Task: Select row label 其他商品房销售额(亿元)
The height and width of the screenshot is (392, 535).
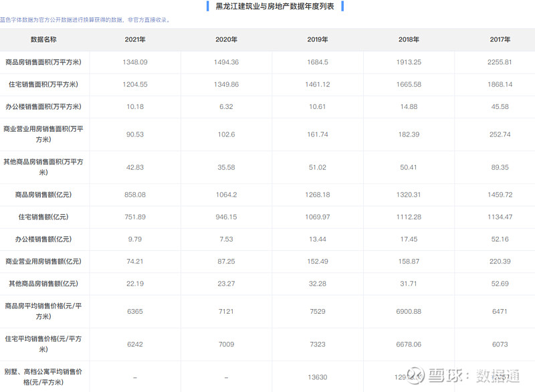Action: [43, 284]
